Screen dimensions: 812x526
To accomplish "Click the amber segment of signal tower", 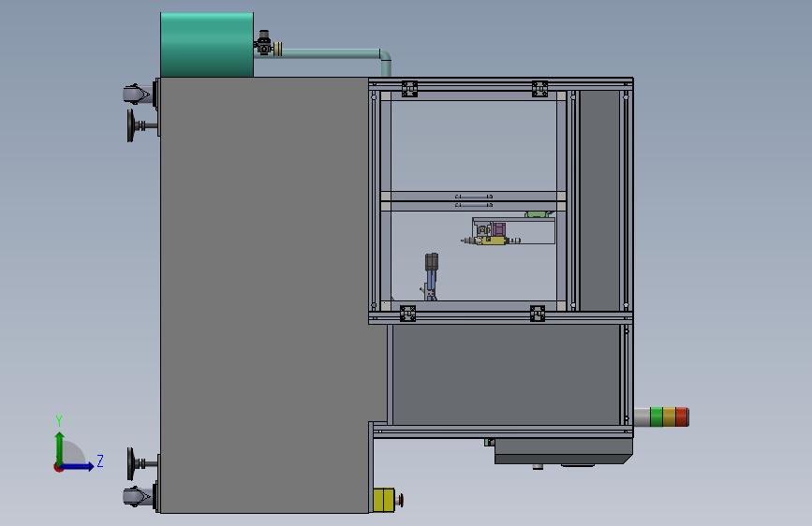I will point(669,416).
